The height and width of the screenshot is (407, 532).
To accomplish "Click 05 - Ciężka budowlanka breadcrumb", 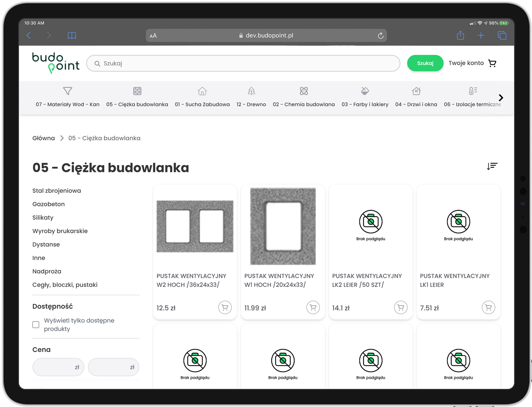I will click(x=104, y=138).
